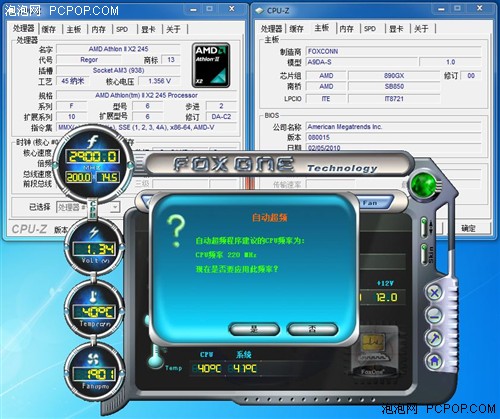Switch to 缓存 tab in left CPU-Z
500x419 pixels.
pos(49,29)
